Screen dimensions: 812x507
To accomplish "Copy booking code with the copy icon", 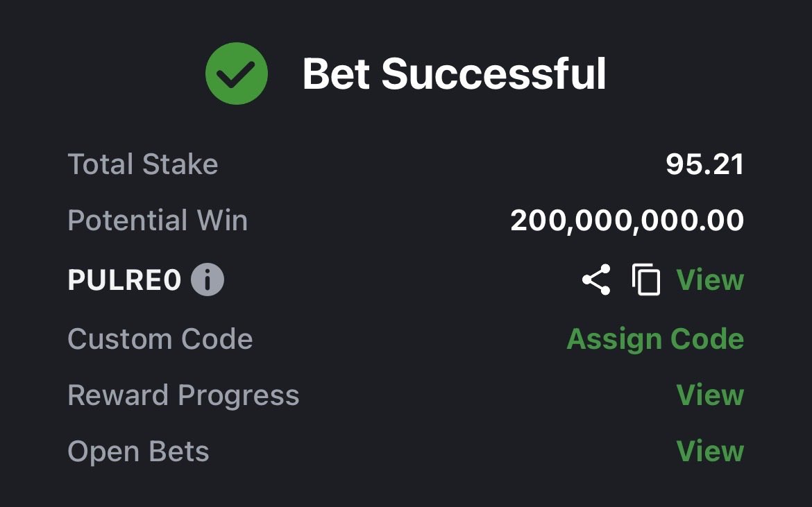I will (646, 280).
